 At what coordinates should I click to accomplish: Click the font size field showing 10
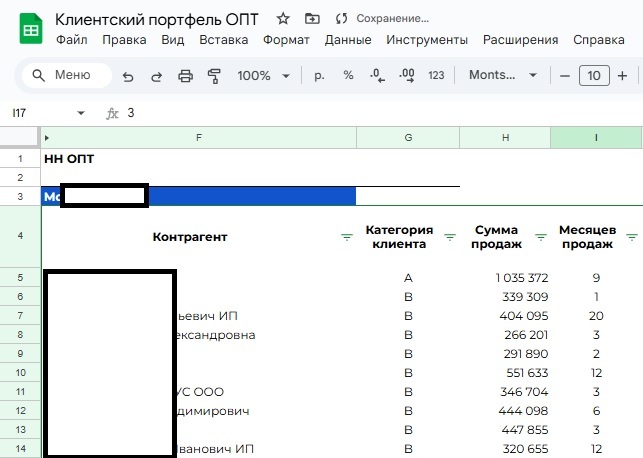pos(594,76)
